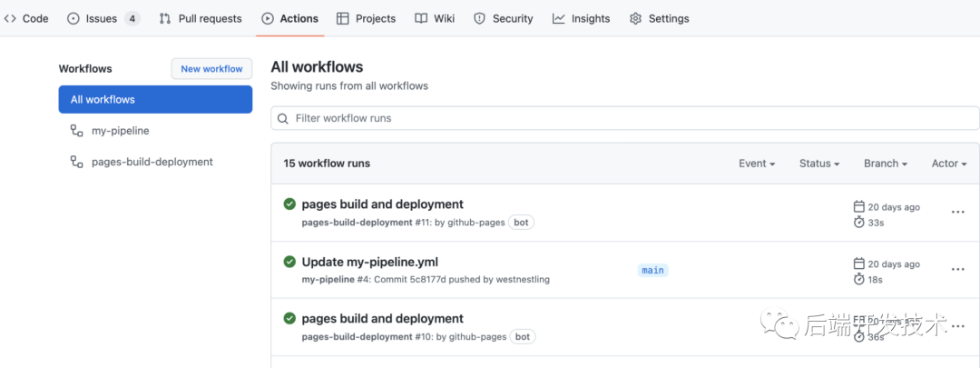Image resolution: width=980 pixels, height=368 pixels.
Task: Click the 33s duration text
Action: pyautogui.click(x=876, y=223)
